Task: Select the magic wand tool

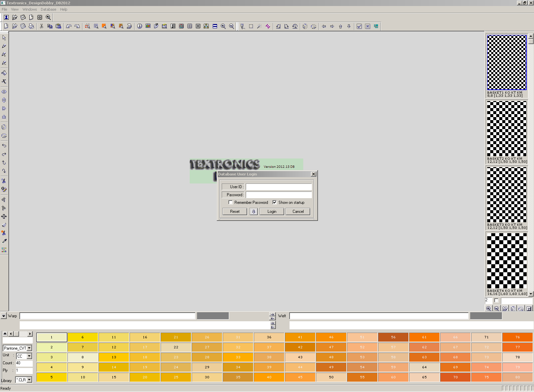Action: 259,26
